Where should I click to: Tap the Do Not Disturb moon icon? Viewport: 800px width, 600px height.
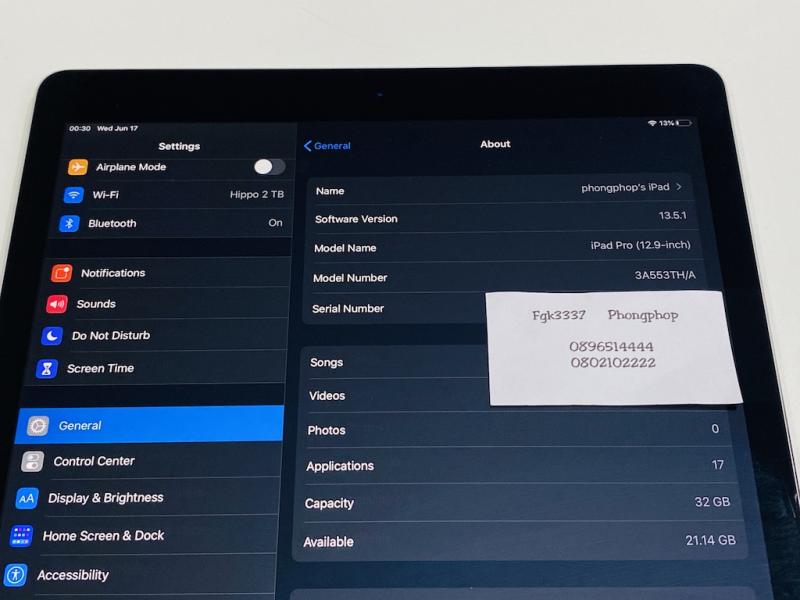tap(52, 336)
